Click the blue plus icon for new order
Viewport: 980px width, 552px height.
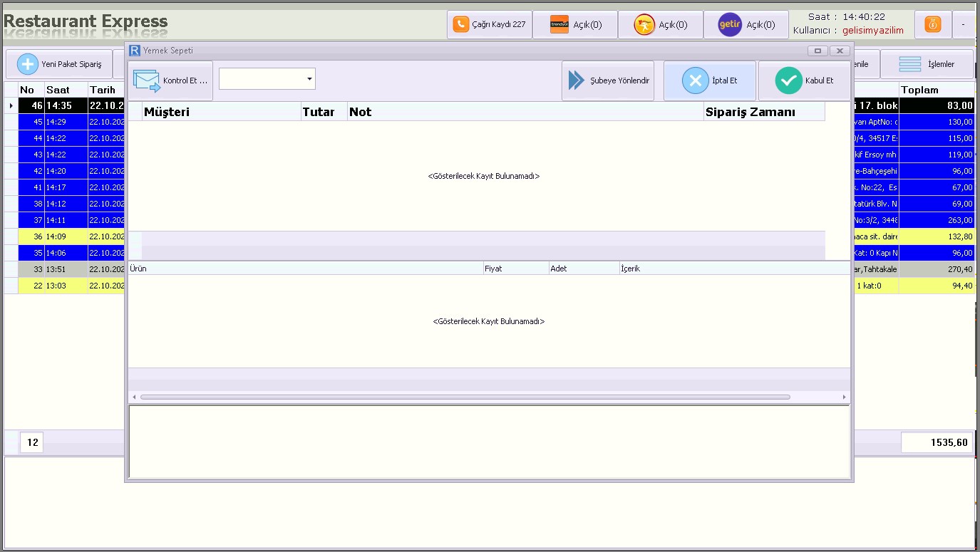coord(27,64)
